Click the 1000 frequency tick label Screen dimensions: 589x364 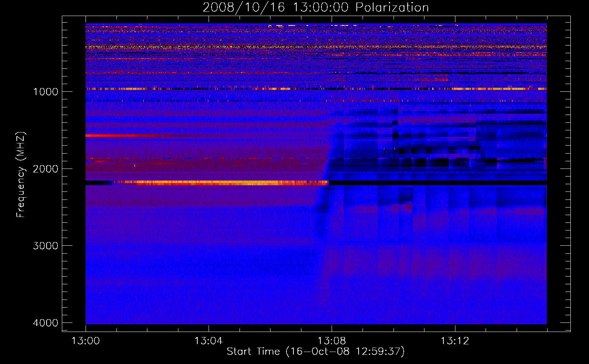pyautogui.click(x=46, y=92)
